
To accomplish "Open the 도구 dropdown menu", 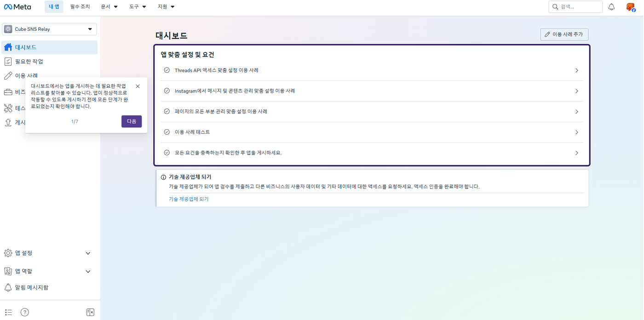I will [138, 7].
